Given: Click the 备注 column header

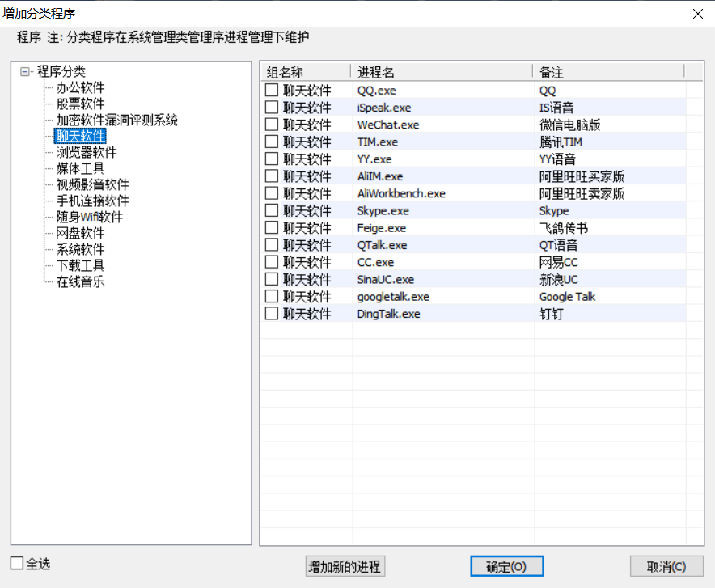Looking at the screenshot, I should [608, 72].
